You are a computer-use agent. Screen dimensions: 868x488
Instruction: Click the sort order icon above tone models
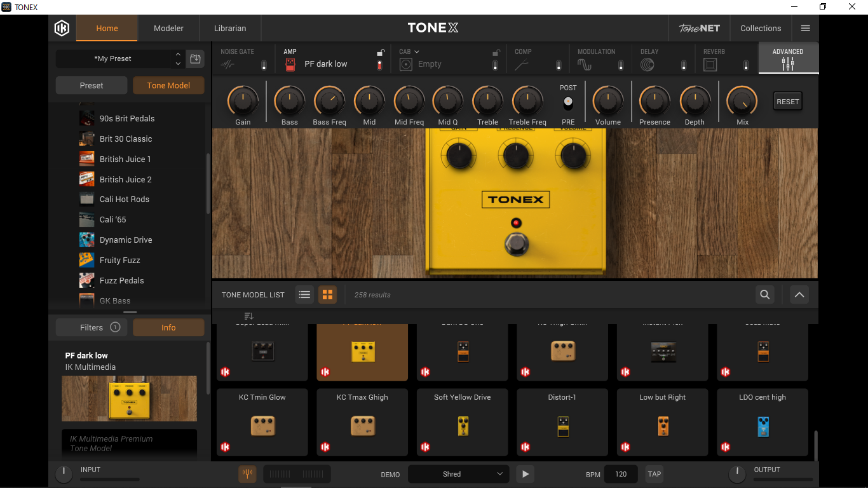[x=248, y=316]
